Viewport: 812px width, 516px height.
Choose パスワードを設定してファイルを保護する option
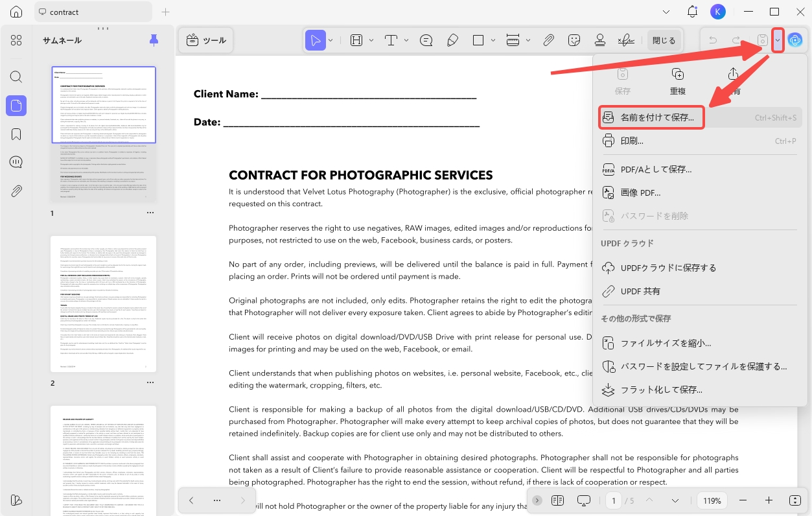699,366
